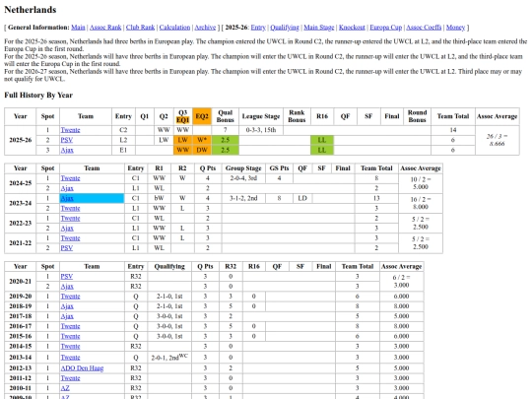Image resolution: width=532 pixels, height=399 pixels.
Task: Open Ajax link in 2024-25 row
Action: (x=67, y=188)
